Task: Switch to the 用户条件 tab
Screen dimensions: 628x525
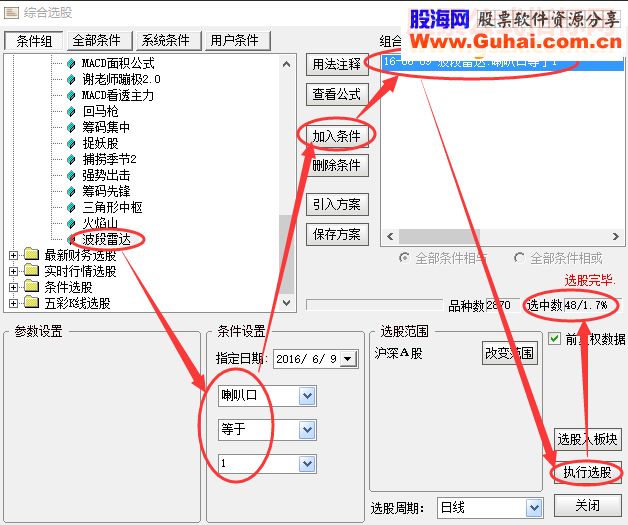Action: (238, 41)
